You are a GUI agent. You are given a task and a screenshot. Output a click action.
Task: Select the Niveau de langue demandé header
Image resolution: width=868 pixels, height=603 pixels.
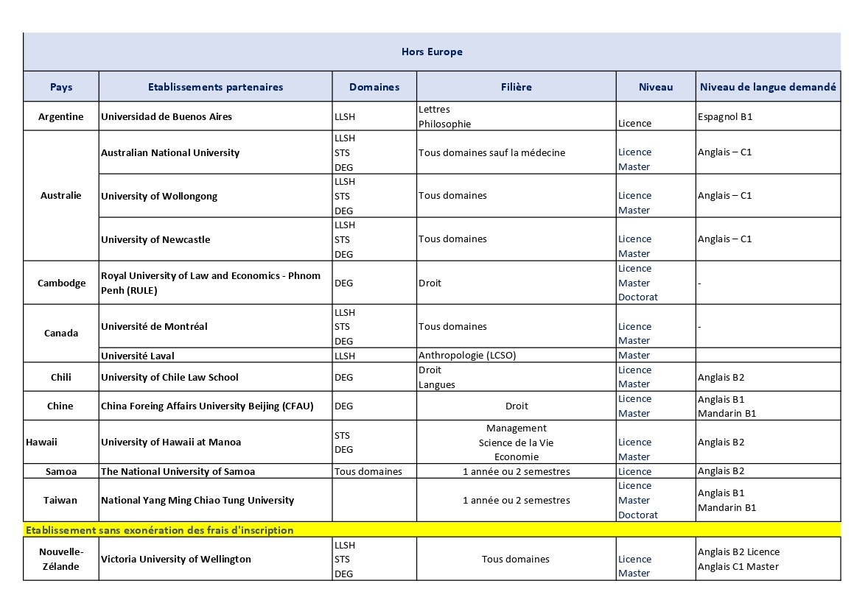coord(767,87)
